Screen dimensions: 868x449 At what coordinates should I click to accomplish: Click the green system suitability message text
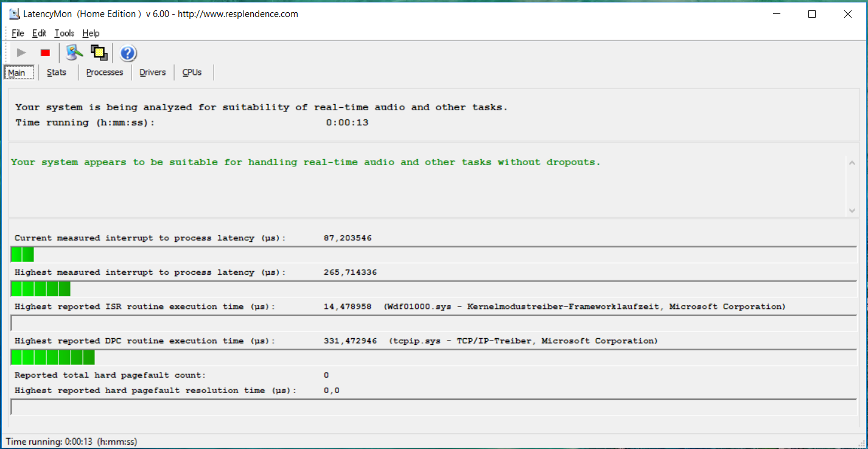pyautogui.click(x=306, y=163)
